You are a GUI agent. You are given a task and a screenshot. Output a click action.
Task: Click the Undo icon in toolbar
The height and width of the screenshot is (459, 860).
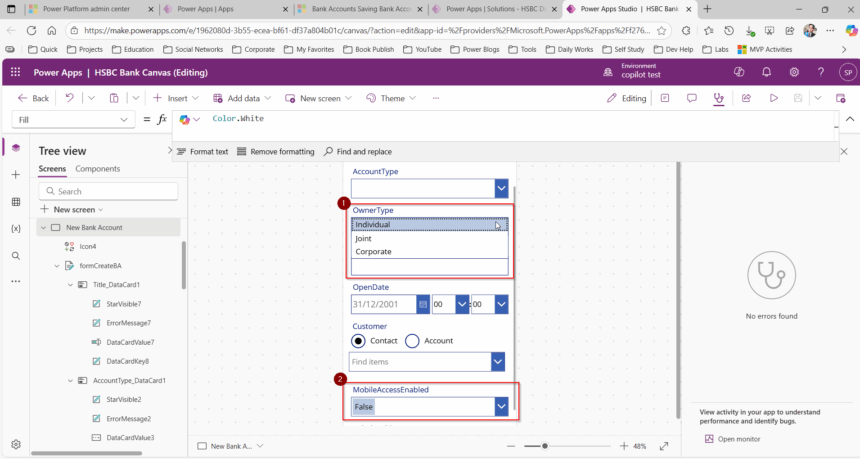[x=69, y=98]
